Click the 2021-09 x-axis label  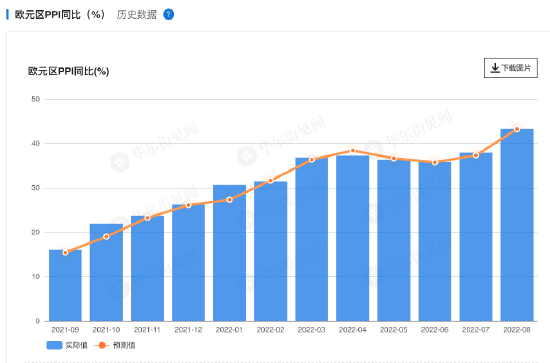click(65, 330)
